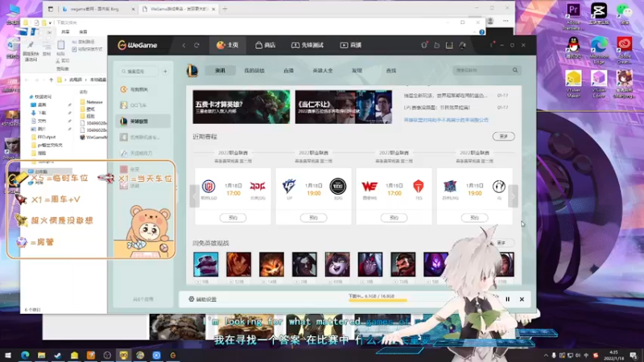Open the download box icon in WeGame header

(x=449, y=45)
